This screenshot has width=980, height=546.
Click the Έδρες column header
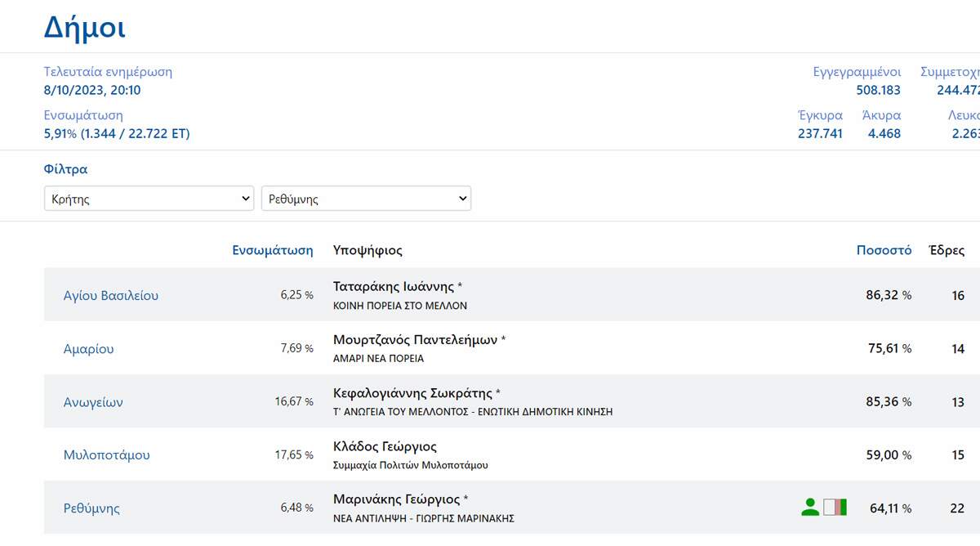[x=947, y=250]
